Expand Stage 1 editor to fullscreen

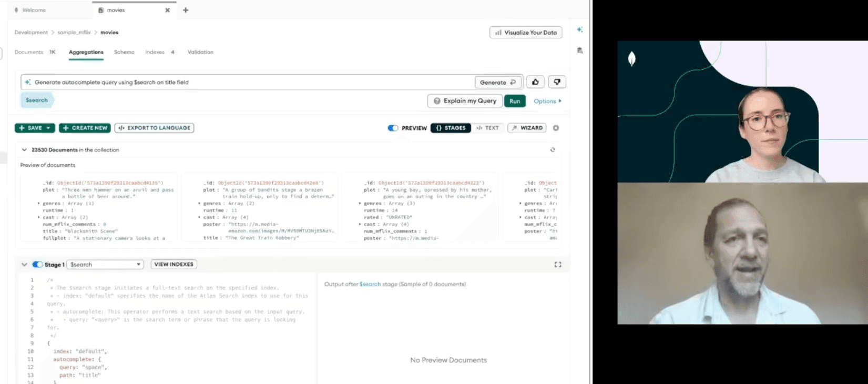click(558, 265)
